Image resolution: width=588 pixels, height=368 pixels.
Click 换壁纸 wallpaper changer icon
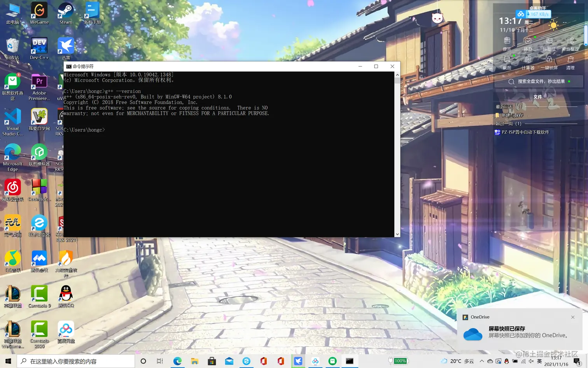pyautogui.click(x=549, y=44)
